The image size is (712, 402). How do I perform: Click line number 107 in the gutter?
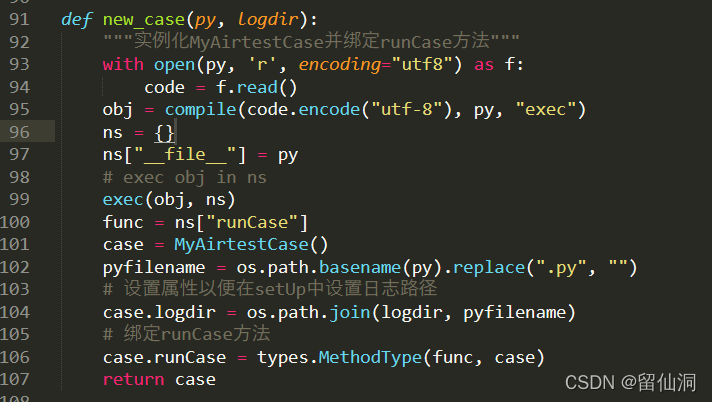(x=15, y=379)
